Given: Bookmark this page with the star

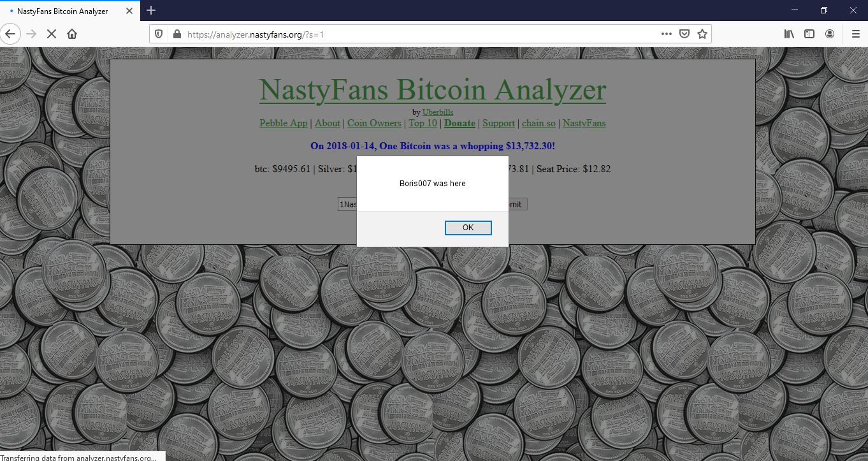Looking at the screenshot, I should 702,34.
